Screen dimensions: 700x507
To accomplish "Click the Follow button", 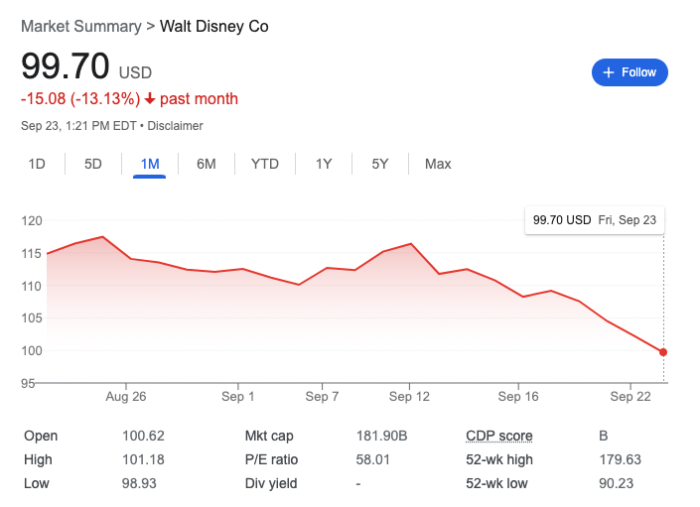I will 629,72.
